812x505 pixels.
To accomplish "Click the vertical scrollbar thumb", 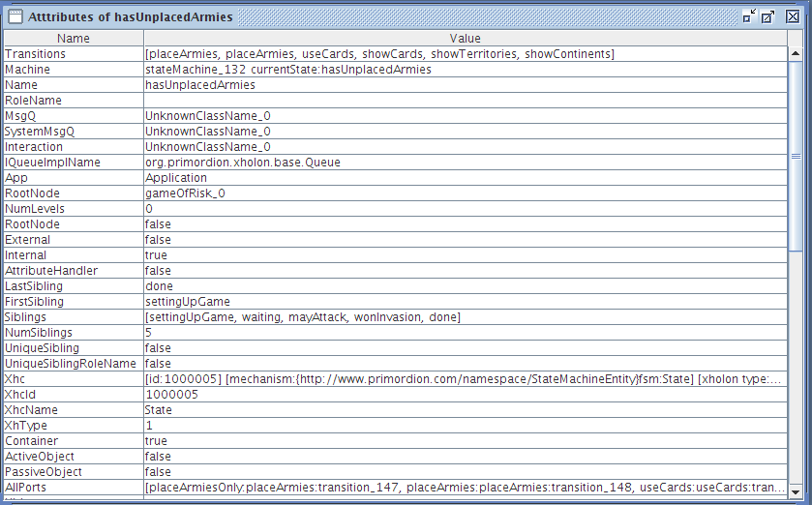I will pos(795,156).
